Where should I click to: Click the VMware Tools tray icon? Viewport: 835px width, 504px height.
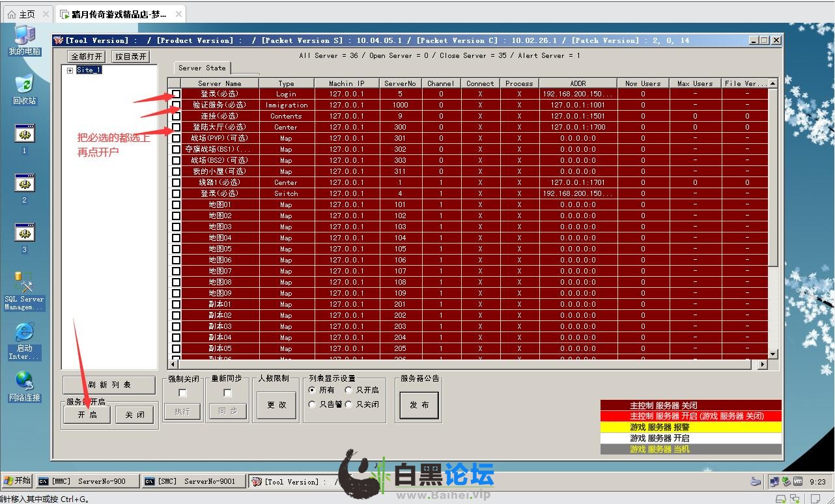pos(797,482)
